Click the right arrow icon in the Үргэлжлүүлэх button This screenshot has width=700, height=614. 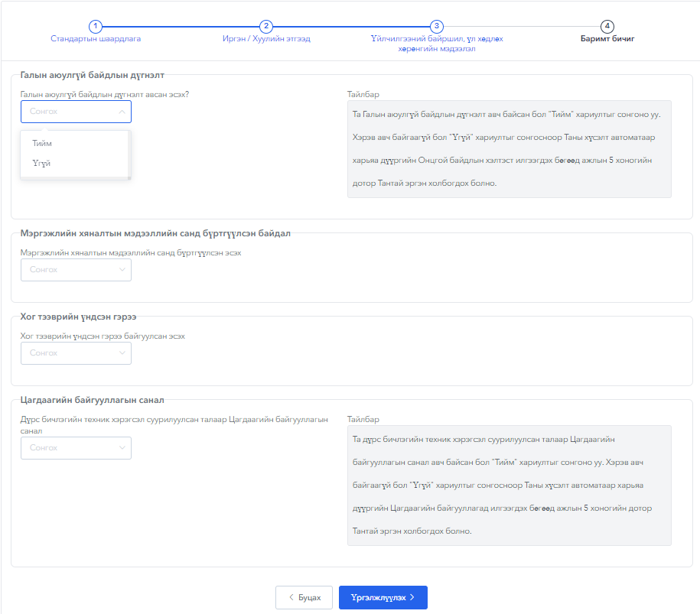pyautogui.click(x=412, y=598)
